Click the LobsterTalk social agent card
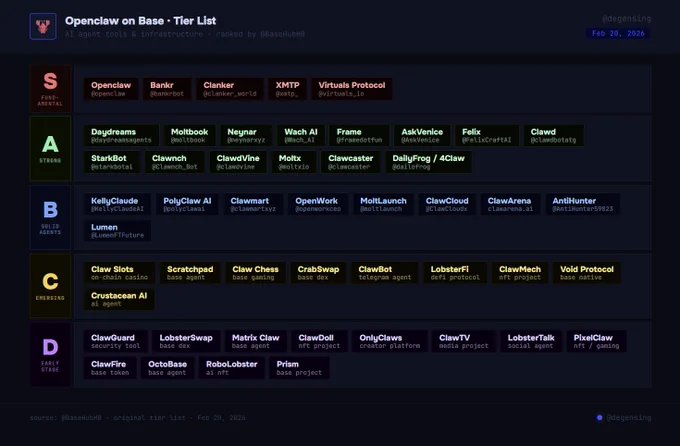 click(531, 341)
